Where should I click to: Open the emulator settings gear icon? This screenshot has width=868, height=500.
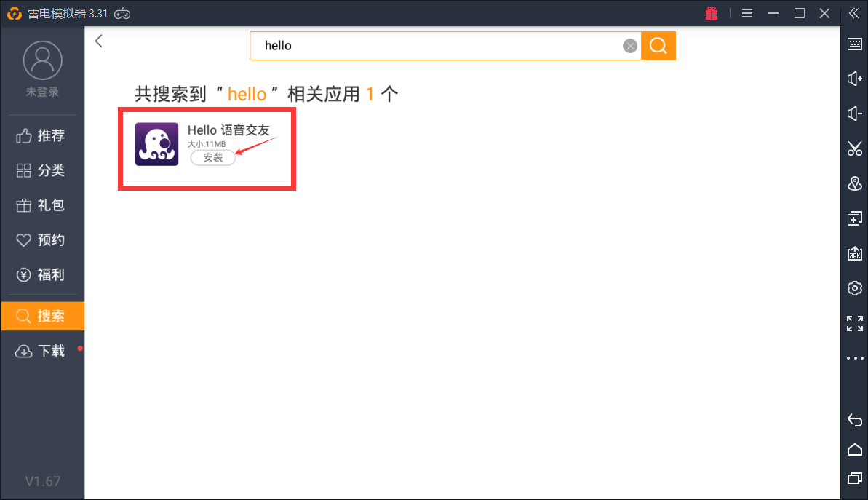854,287
